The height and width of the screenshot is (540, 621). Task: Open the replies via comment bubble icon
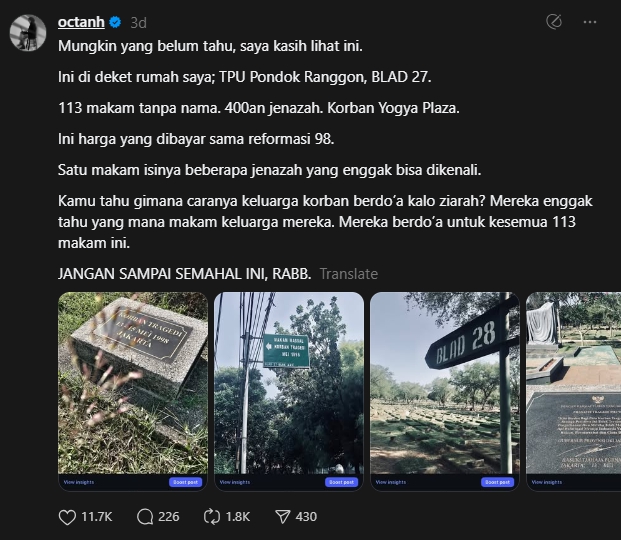[x=145, y=517]
